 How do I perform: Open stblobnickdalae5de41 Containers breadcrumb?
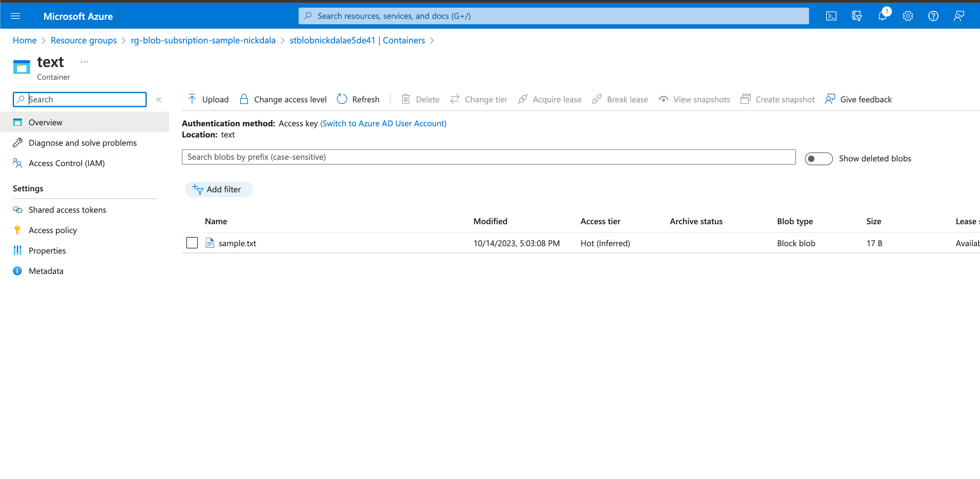357,40
